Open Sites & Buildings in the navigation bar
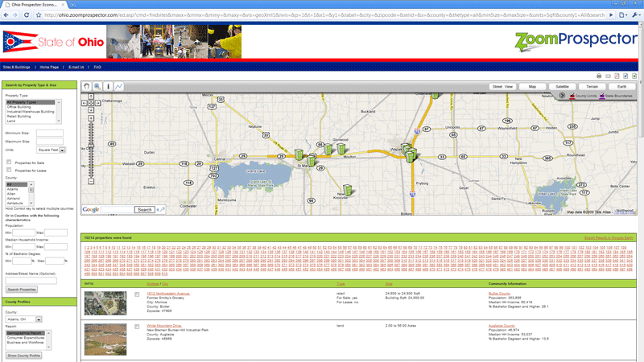 point(16,67)
